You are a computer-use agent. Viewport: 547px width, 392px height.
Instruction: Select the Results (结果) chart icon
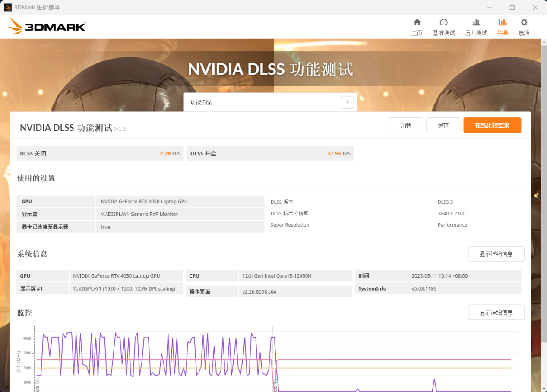503,22
